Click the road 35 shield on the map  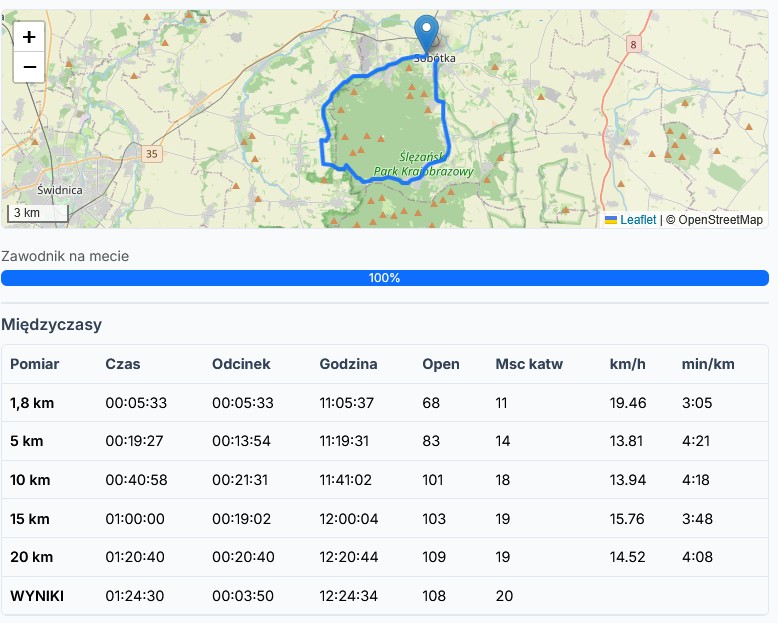click(x=151, y=154)
